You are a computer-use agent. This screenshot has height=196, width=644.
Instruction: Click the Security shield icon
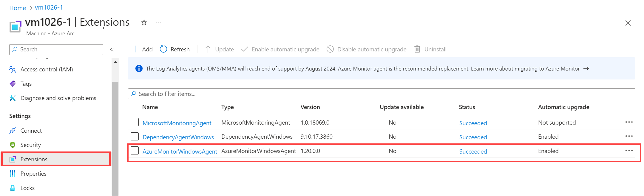13,145
